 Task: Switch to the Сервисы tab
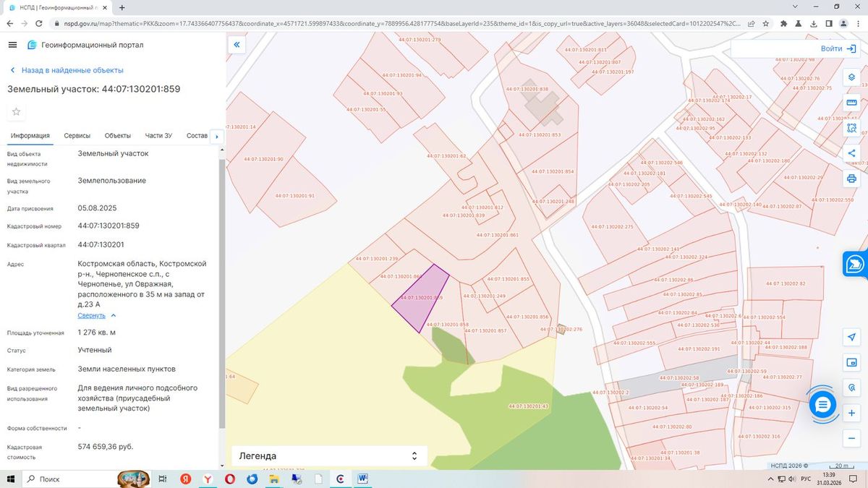[77, 136]
